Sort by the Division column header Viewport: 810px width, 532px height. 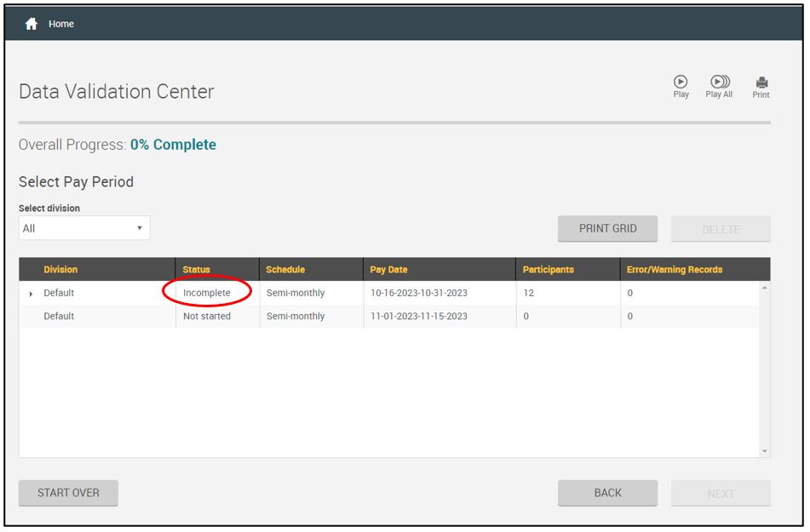(60, 270)
